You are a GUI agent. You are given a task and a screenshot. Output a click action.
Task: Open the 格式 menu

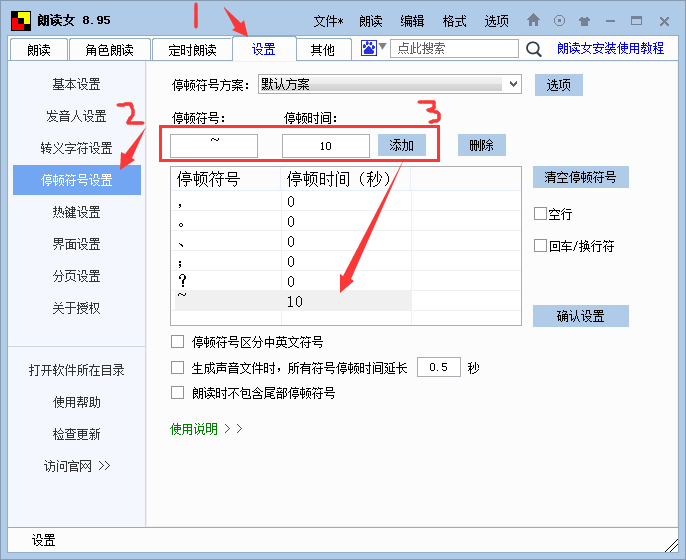[x=454, y=21]
